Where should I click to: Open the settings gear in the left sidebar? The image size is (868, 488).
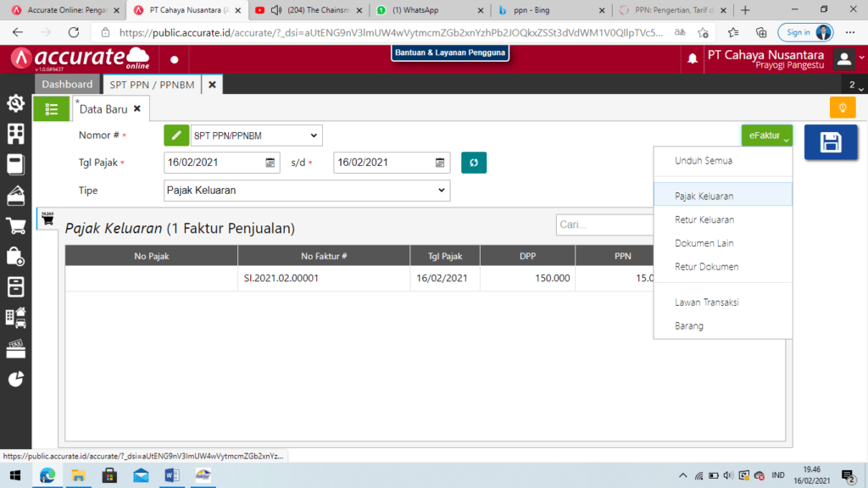coord(15,103)
